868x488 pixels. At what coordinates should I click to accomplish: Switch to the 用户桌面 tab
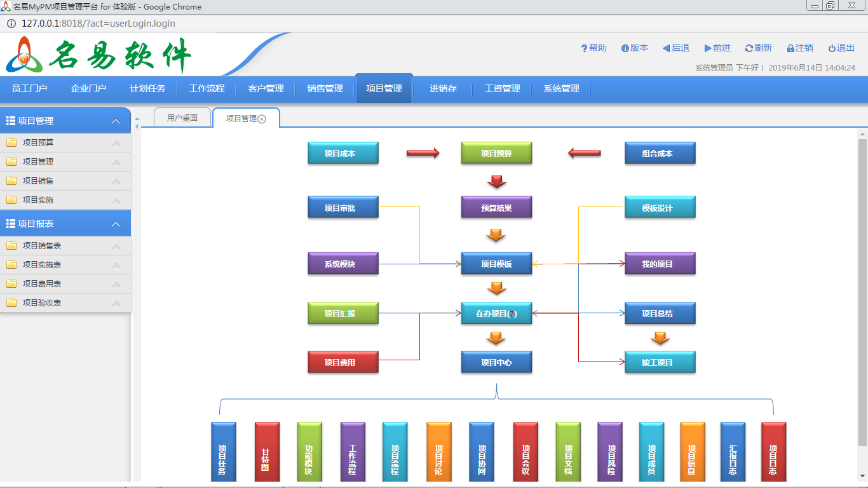click(x=182, y=118)
